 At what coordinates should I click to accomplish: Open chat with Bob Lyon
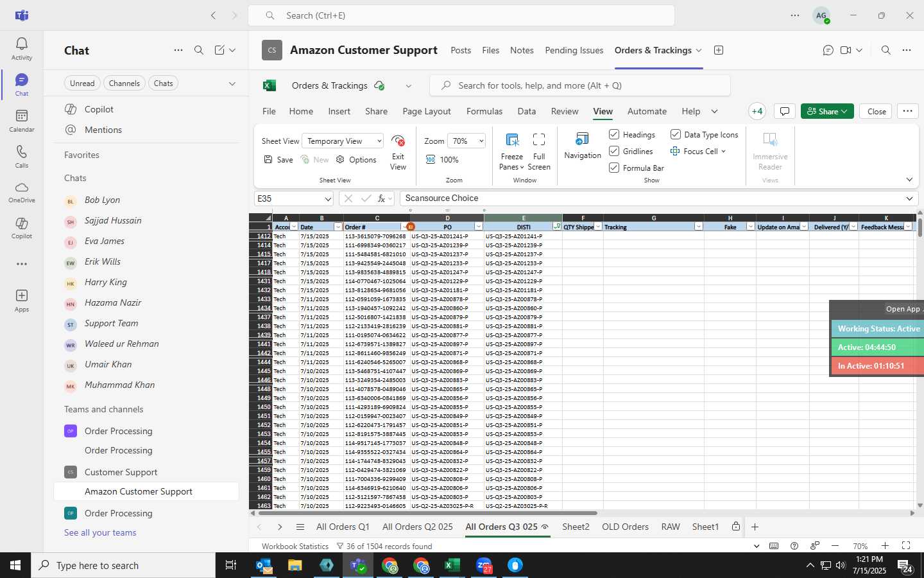[146, 200]
